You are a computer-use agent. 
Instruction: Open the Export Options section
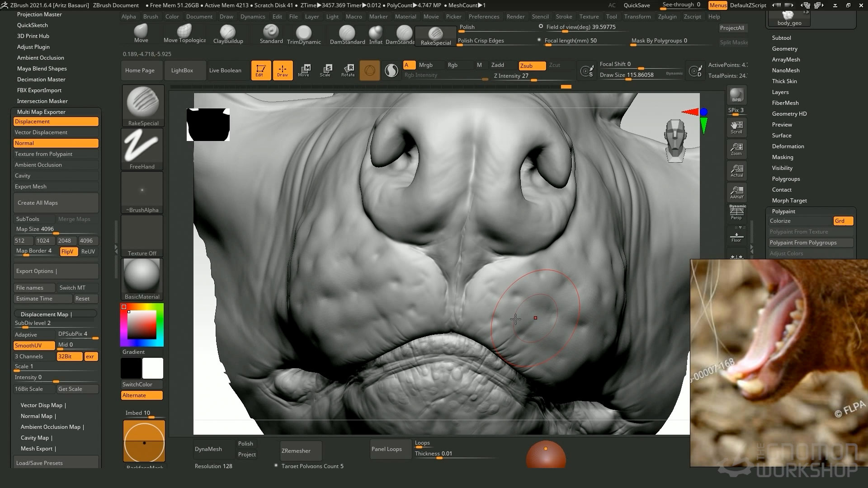pos(35,271)
